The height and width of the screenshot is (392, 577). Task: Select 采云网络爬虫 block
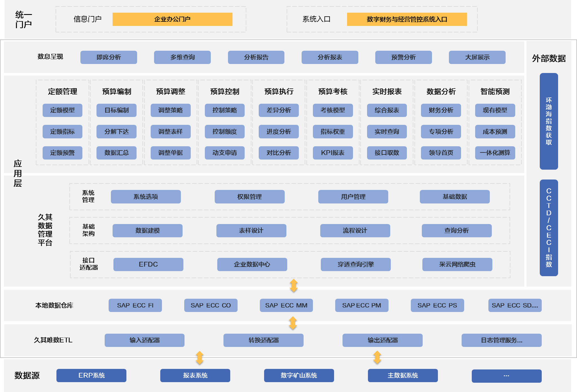point(457,264)
